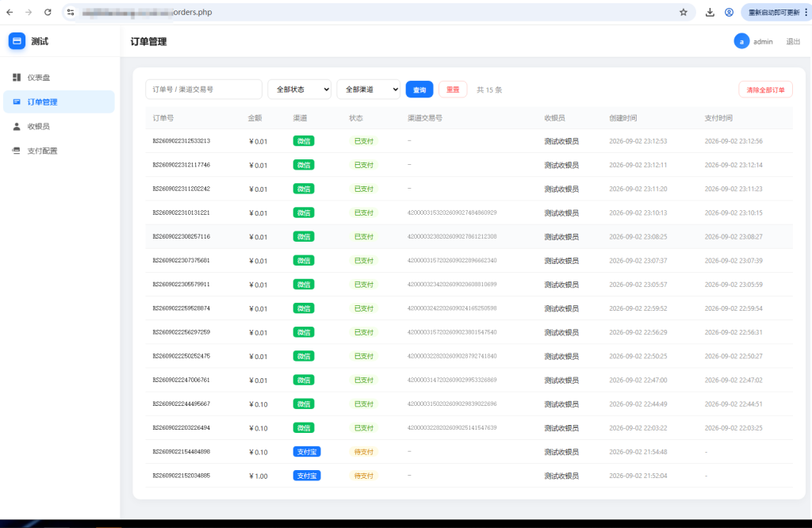Viewport: 812px width, 528px height.
Task: Expand the 全部渠道 channel dropdown
Action: 368,90
